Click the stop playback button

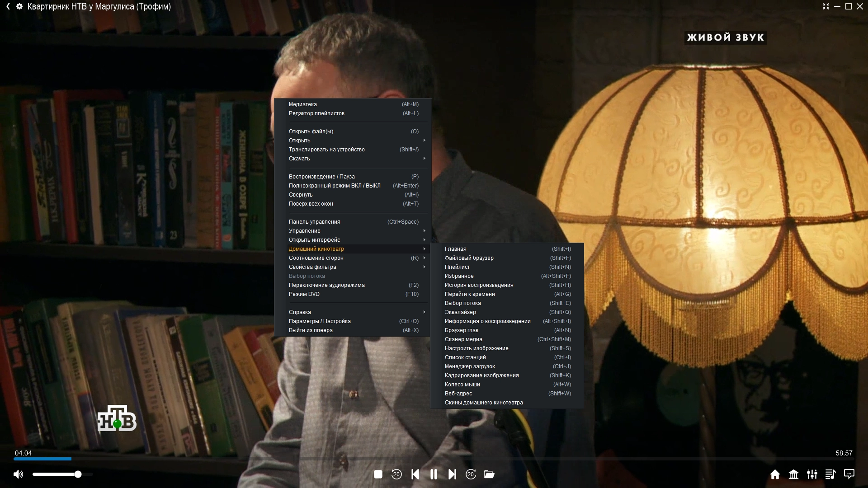tap(378, 474)
